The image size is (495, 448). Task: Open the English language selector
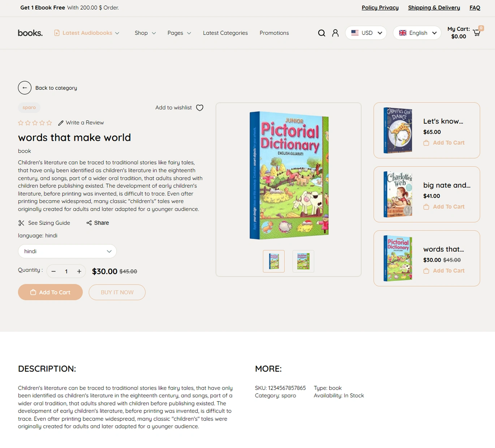click(417, 33)
